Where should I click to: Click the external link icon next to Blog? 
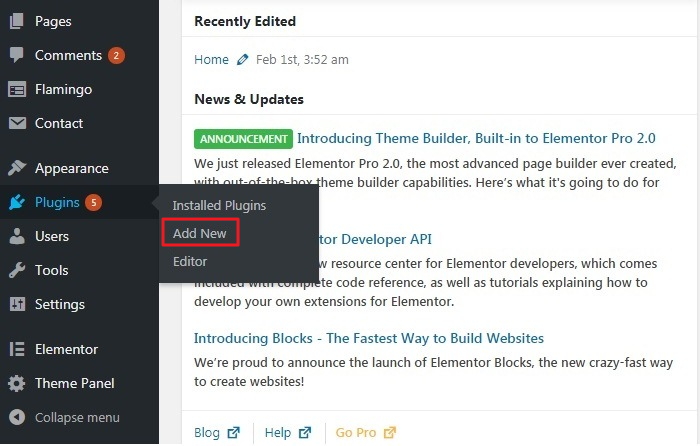pos(233,432)
